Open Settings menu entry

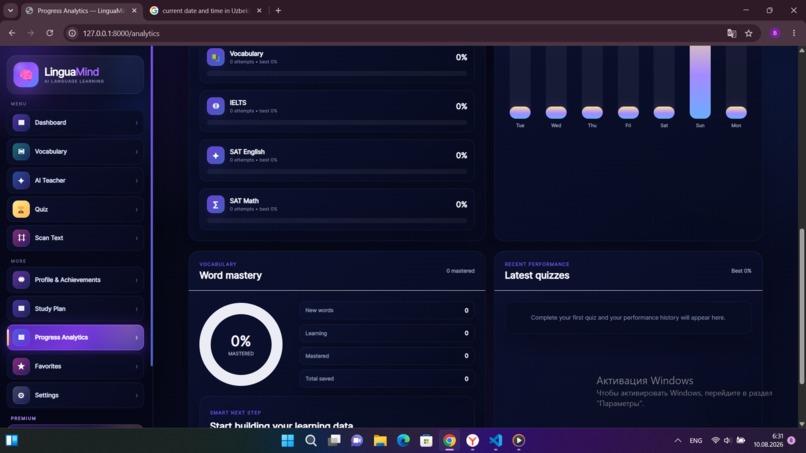[x=76, y=395]
